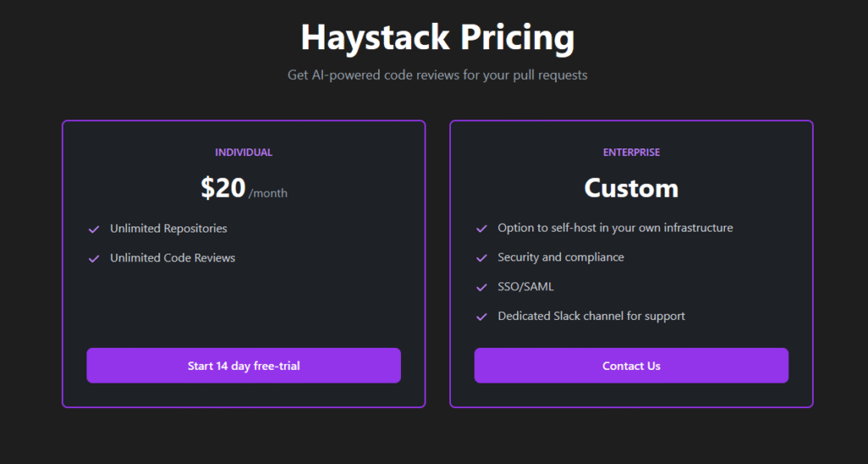
Task: Click checkmark beside SSO/SAML
Action: (x=481, y=288)
